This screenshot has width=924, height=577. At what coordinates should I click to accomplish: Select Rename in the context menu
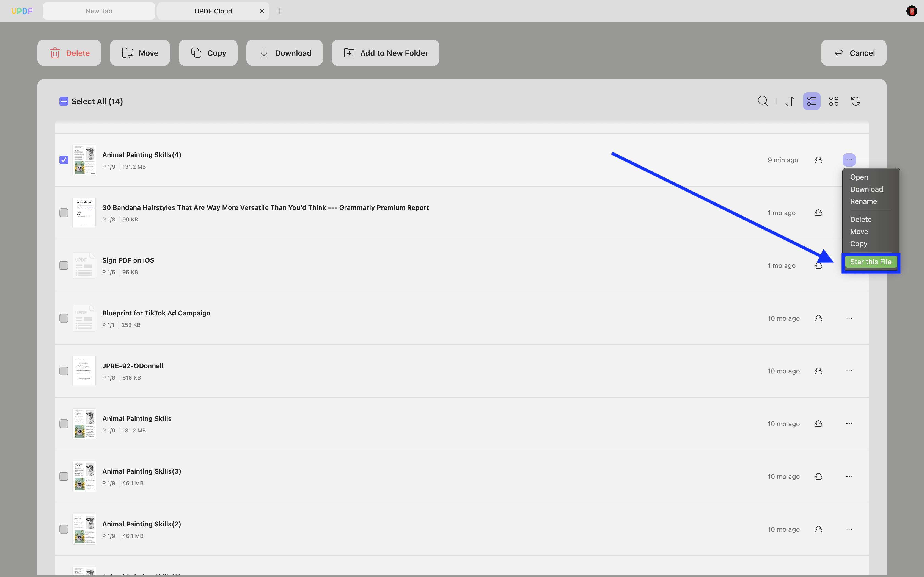tap(863, 201)
